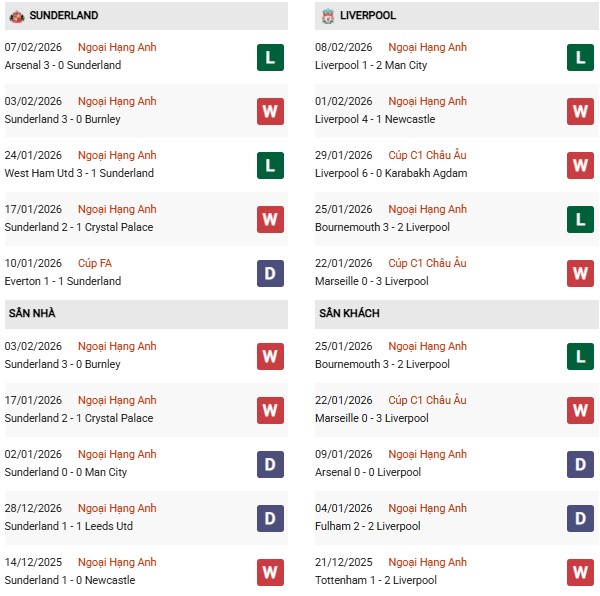This screenshot has width=600, height=596.
Task: Click the L badge for Liverpool 1-2 Man City
Action: [x=581, y=57]
